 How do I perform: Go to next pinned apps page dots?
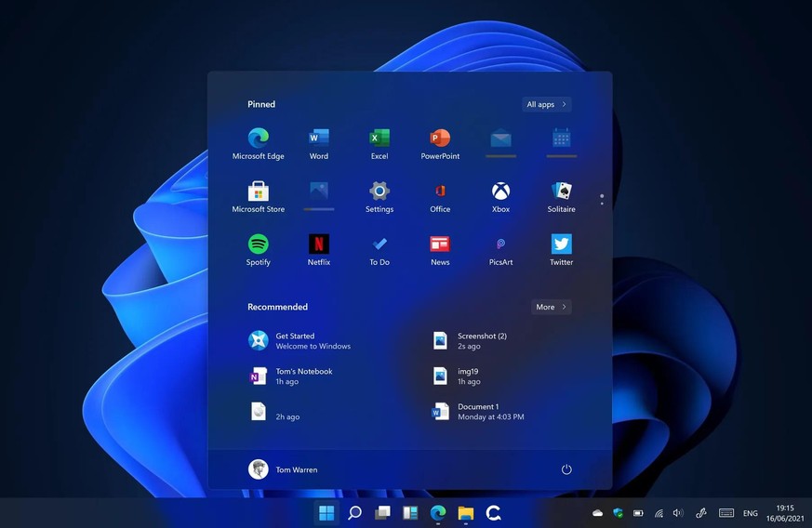601,199
